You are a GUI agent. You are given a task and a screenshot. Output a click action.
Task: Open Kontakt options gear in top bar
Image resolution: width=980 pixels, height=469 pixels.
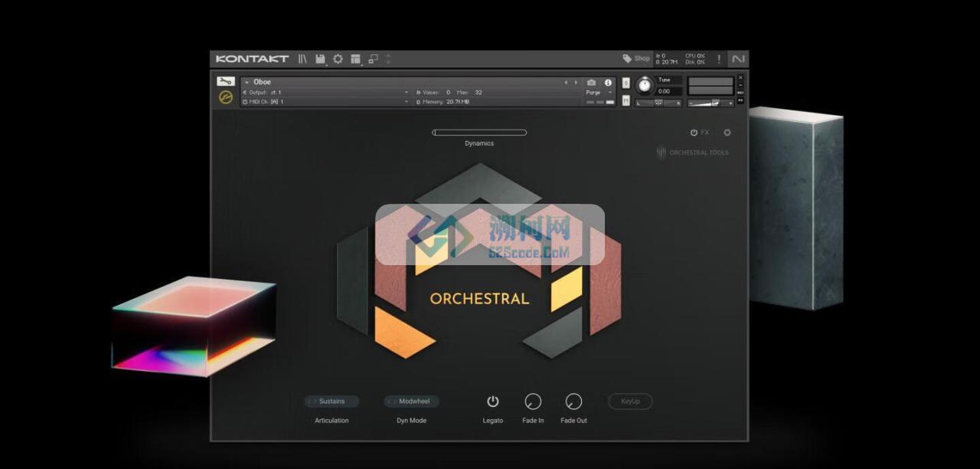click(338, 58)
